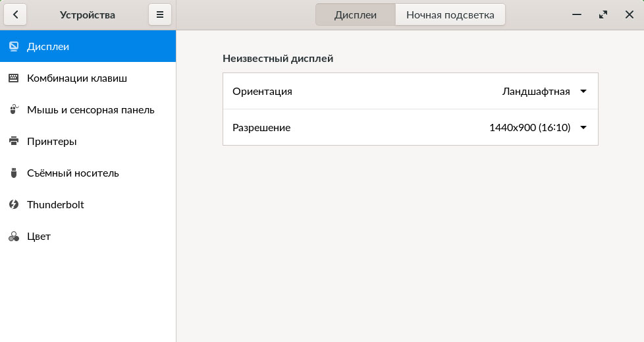Maximize the settings window
644x342 pixels.
coord(603,14)
